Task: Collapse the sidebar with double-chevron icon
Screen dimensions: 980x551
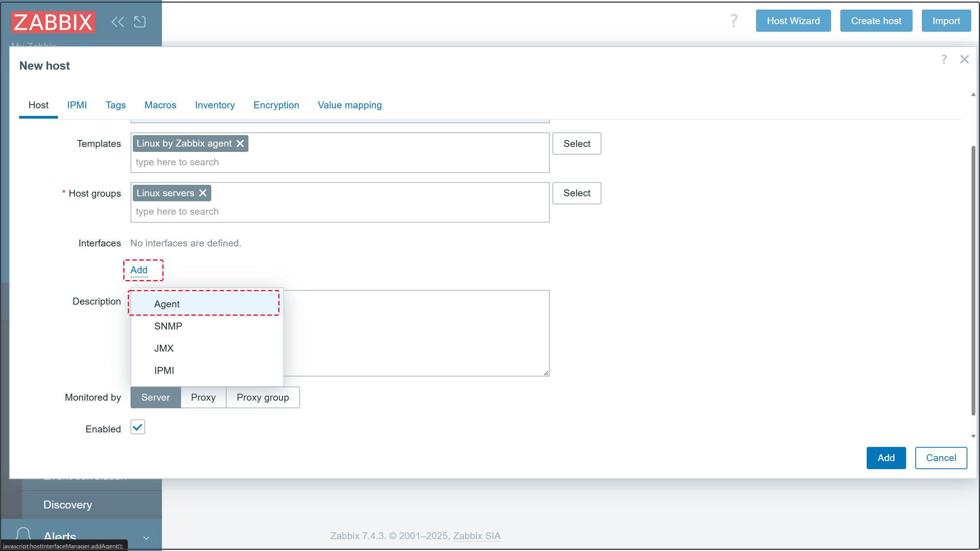Action: click(x=118, y=22)
